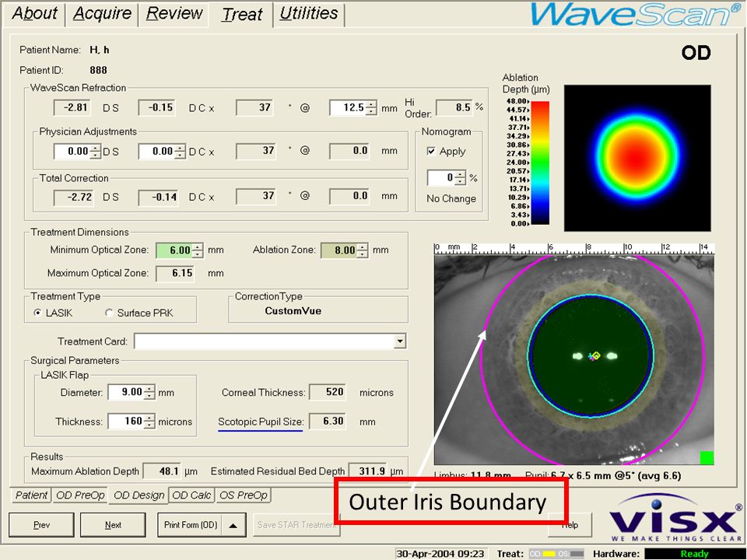Click the VISX logo

pyautogui.click(x=675, y=519)
